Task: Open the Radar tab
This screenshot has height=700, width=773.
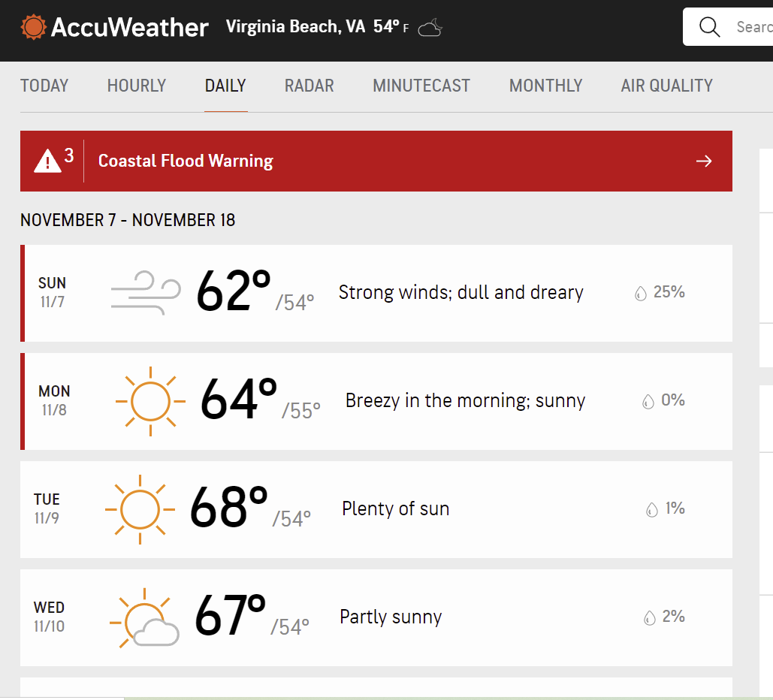Action: tap(309, 86)
